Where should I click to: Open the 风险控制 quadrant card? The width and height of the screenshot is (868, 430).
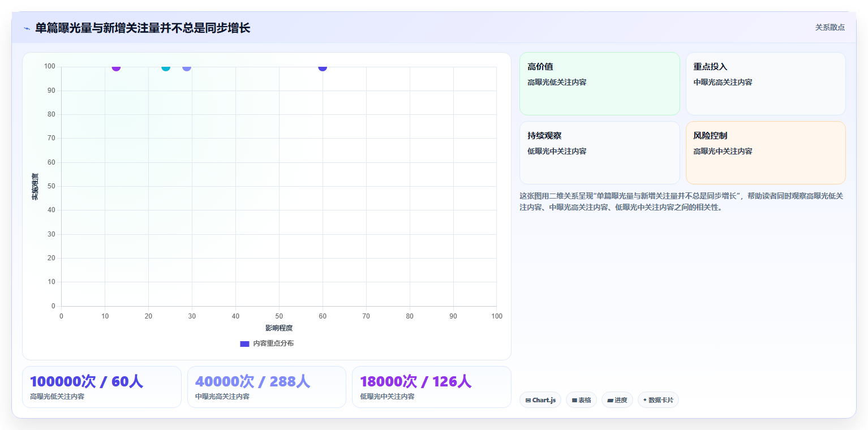pos(766,153)
